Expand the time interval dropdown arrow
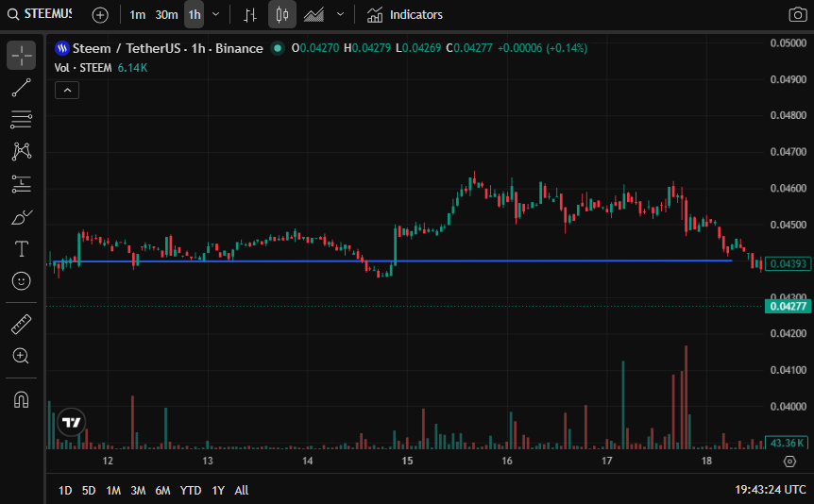The height and width of the screenshot is (504, 814). point(216,14)
